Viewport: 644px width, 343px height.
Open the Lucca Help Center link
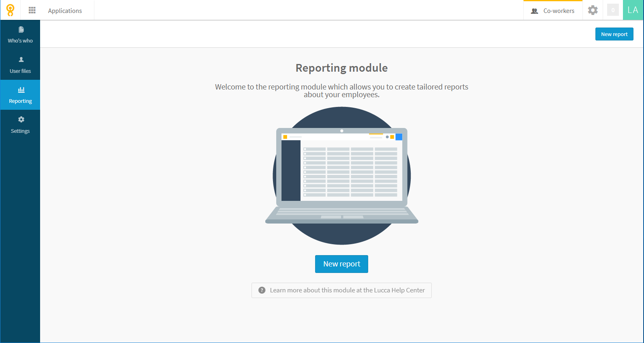(x=341, y=290)
